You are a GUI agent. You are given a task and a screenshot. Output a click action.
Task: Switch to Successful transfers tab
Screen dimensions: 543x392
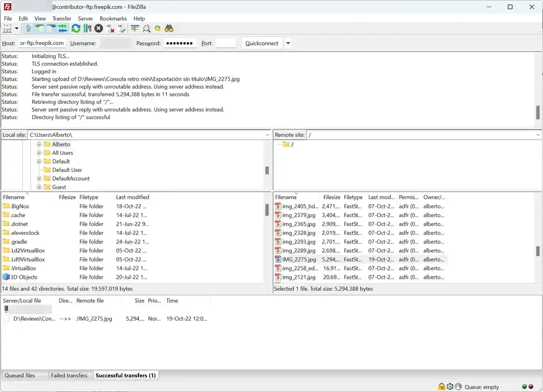126,375
